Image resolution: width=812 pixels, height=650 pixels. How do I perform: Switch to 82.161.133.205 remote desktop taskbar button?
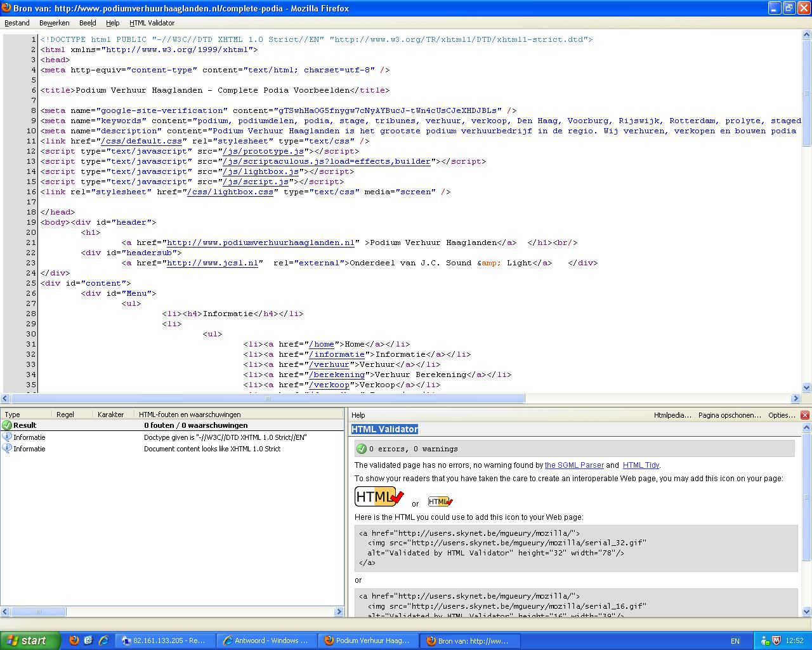pyautogui.click(x=166, y=640)
